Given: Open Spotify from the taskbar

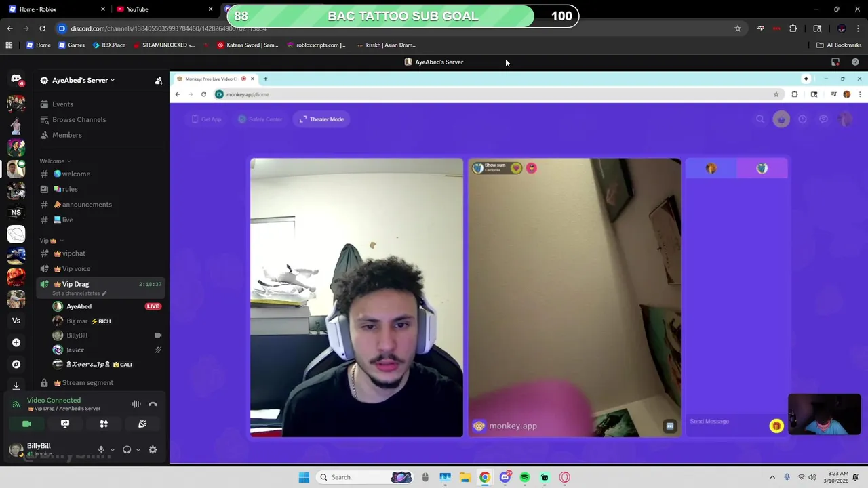Looking at the screenshot, I should (525, 477).
